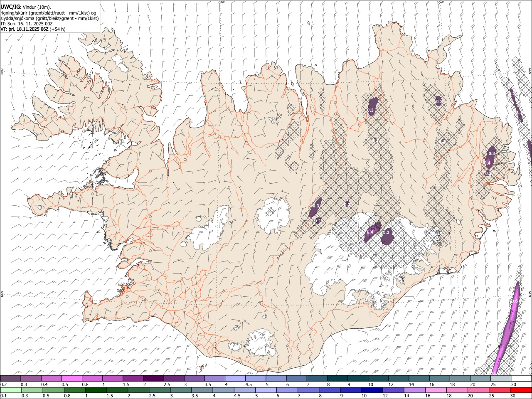The image size is (532, 399).
Task: Select upper legend swatch starting at 0.5
Action: point(72,379)
